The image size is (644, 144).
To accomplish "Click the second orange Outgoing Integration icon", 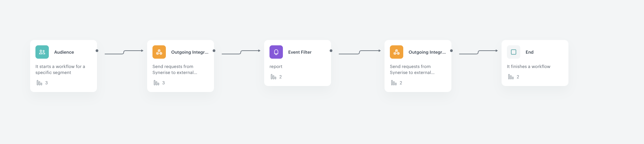I will click(x=397, y=52).
